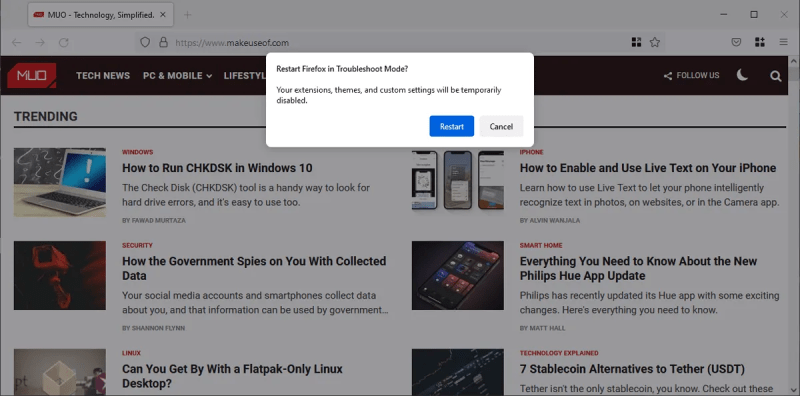
Task: Open the extensions grid icon
Action: 760,42
